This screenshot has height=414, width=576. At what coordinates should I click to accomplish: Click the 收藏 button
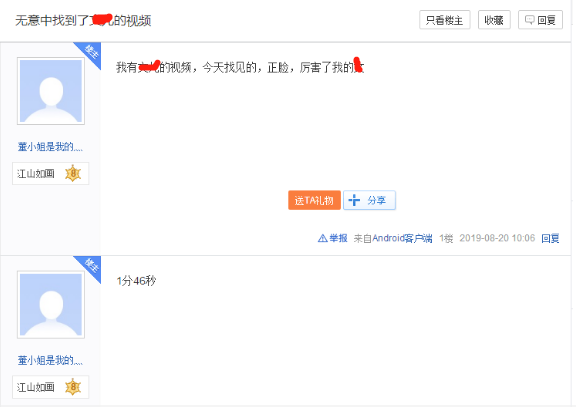pyautogui.click(x=494, y=20)
